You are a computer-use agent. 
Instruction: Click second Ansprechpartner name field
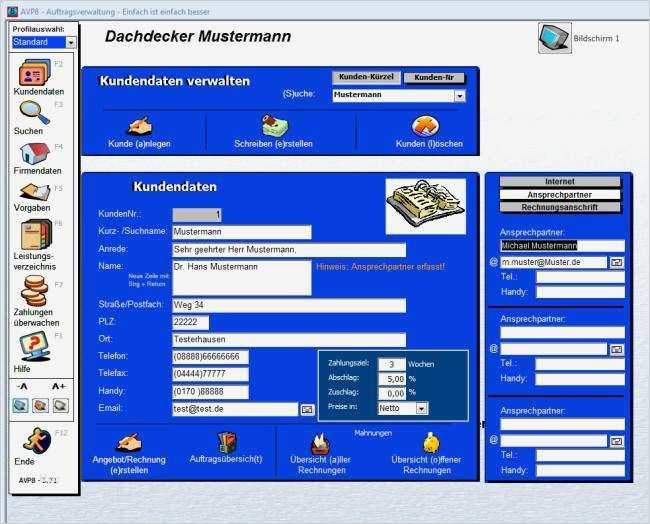click(x=562, y=332)
